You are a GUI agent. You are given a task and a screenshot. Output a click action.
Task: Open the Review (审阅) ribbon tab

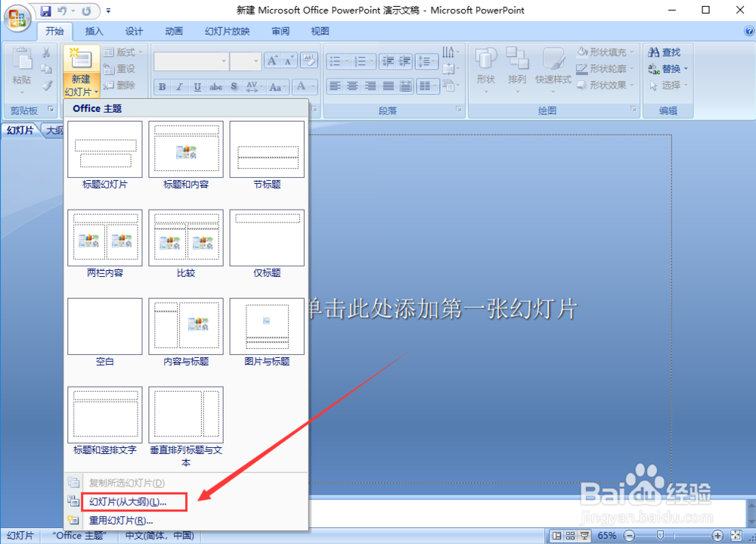tap(280, 31)
